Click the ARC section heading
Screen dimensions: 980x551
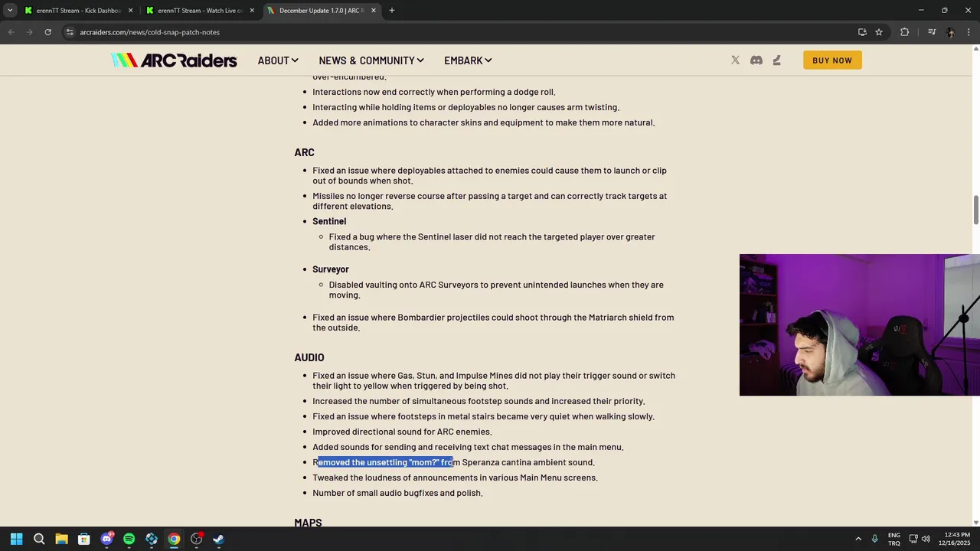(x=304, y=152)
